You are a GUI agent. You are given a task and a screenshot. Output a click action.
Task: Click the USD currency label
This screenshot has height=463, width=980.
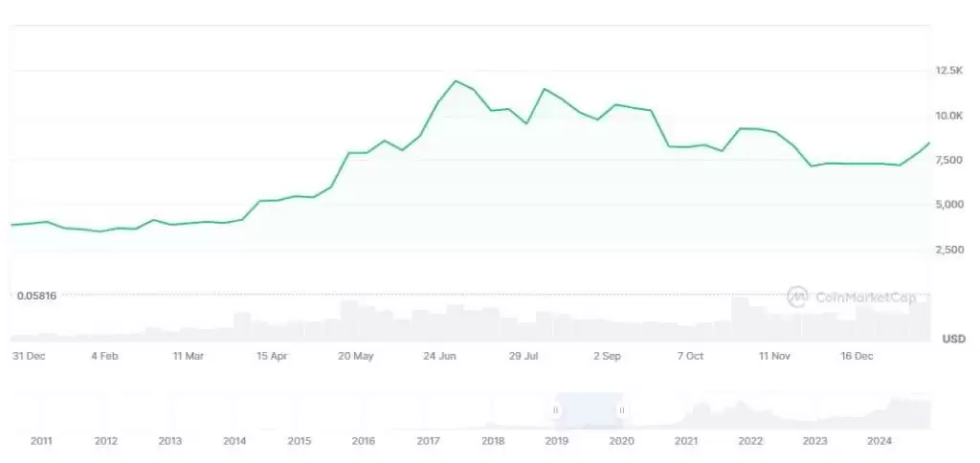(x=953, y=339)
